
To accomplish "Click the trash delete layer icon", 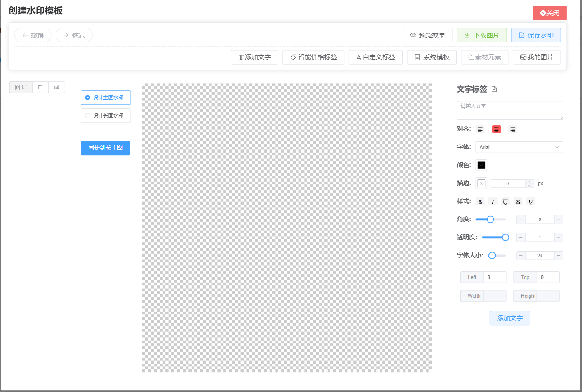I will pos(40,87).
